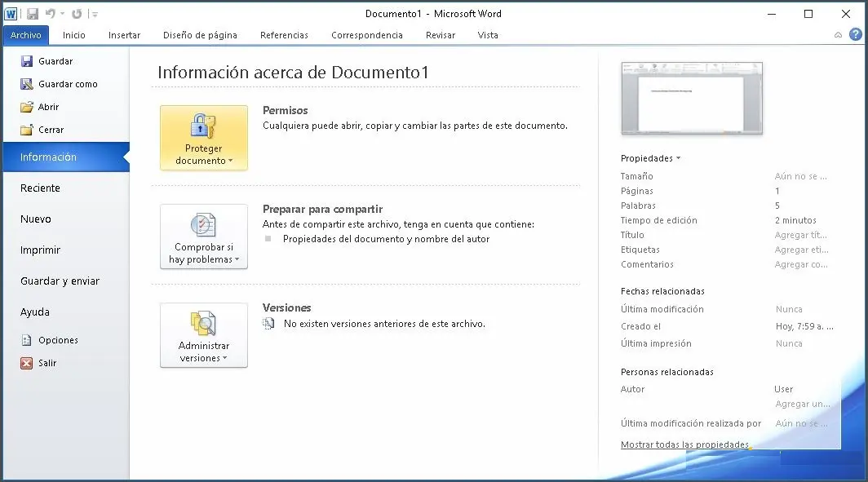Switch to the Insertar ribbon tab

coord(124,35)
